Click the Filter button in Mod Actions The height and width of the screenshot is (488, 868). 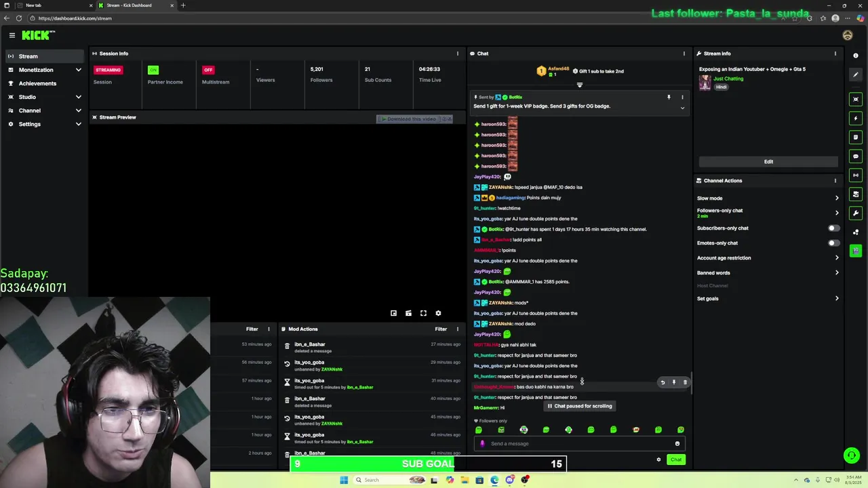pos(441,329)
